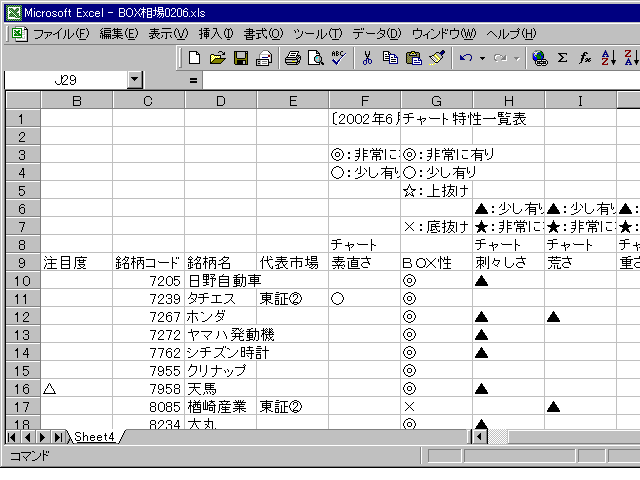The height and width of the screenshot is (480, 640).
Task: Click the Paste clipboard icon
Action: point(413,58)
